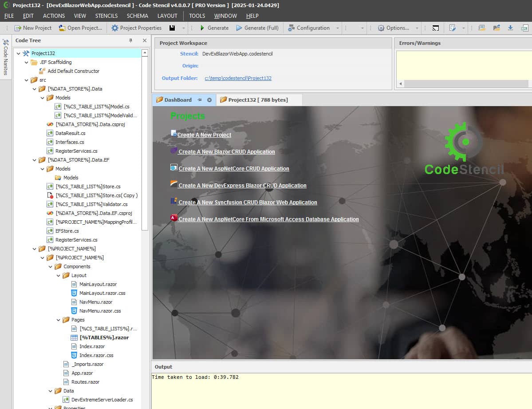This screenshot has width=532, height=409.
Task: Select [%CS_TABLE_LIST%]Model.cs in the tree
Action: pos(96,107)
